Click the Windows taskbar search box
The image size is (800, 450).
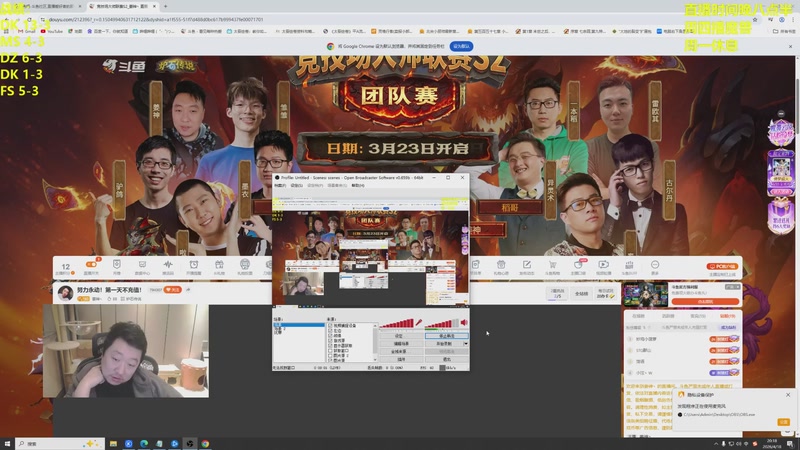click(x=60, y=444)
